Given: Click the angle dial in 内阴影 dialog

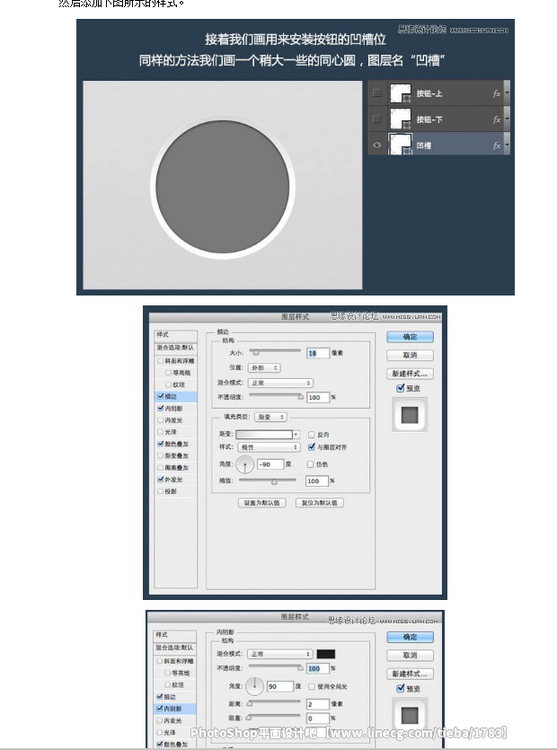Looking at the screenshot, I should tap(254, 686).
